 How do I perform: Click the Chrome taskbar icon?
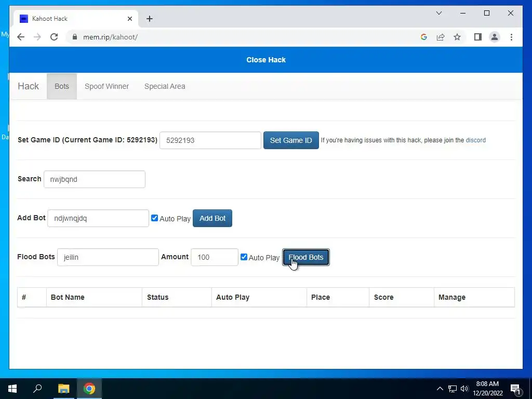click(89, 389)
